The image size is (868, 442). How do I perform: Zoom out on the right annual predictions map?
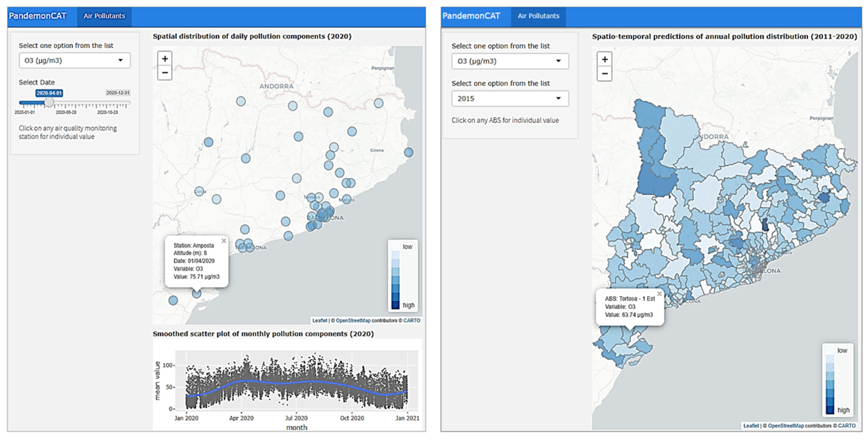pyautogui.click(x=604, y=73)
